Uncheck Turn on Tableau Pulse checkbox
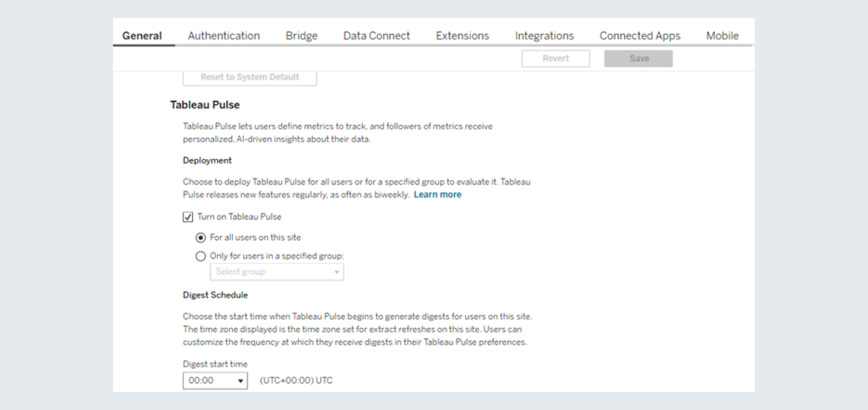868x410 pixels. point(188,217)
